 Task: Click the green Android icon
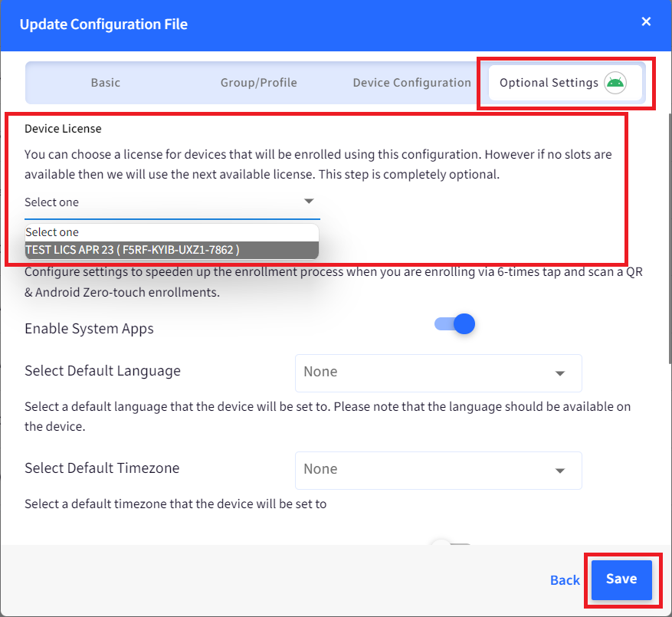(615, 83)
